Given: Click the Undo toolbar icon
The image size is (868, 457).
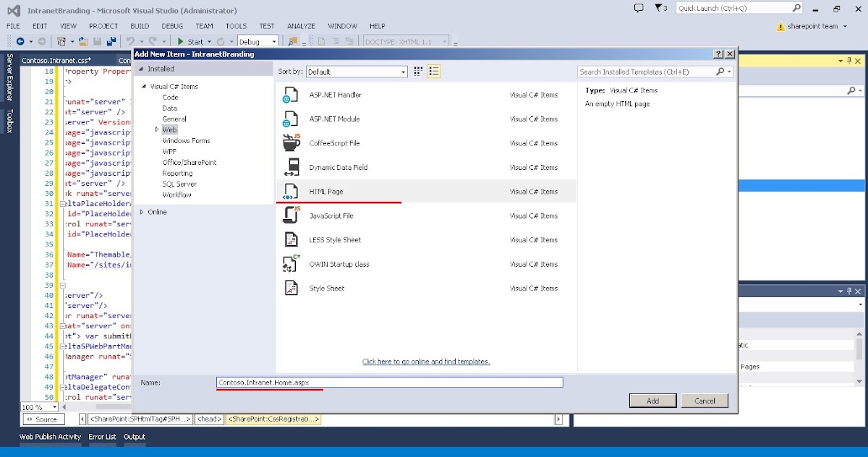Looking at the screenshot, I should coord(131,42).
